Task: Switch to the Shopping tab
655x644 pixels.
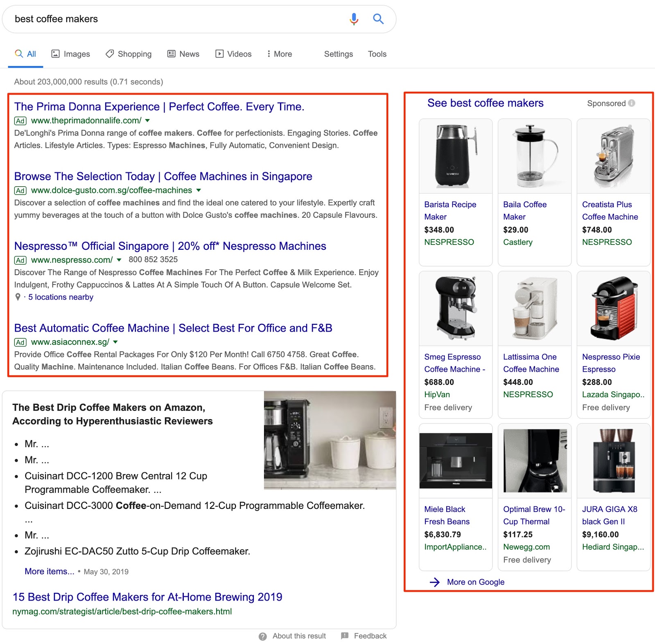Action: pyautogui.click(x=129, y=54)
